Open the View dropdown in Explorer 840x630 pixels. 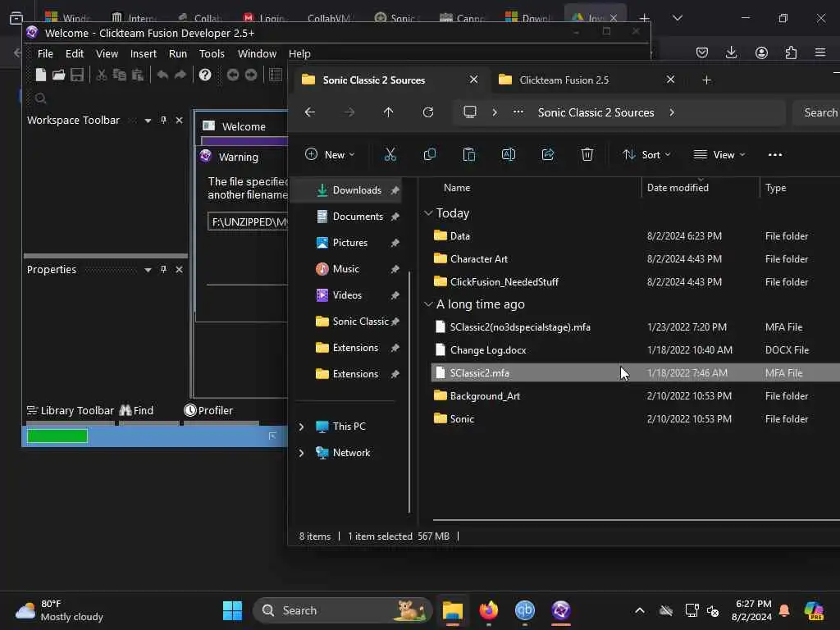[719, 155]
